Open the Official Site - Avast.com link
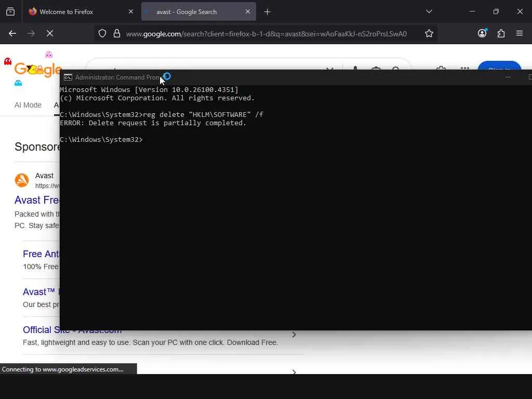 [x=72, y=330]
